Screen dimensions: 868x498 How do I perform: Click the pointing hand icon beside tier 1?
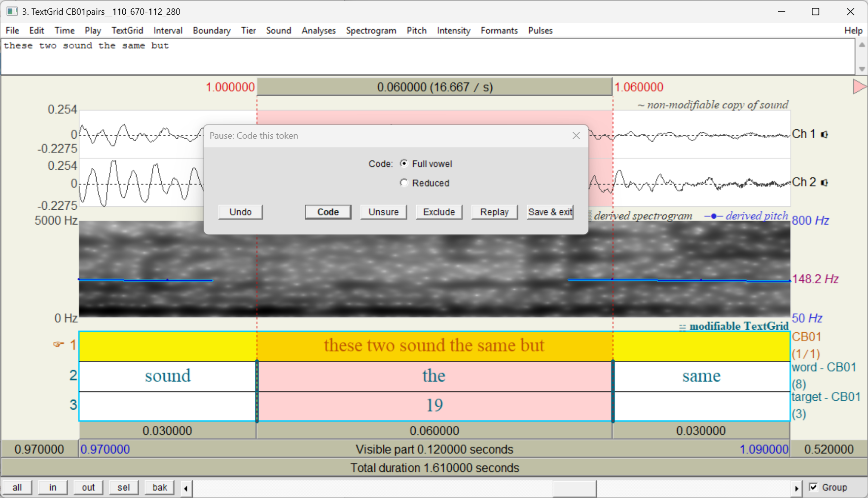pos(59,344)
